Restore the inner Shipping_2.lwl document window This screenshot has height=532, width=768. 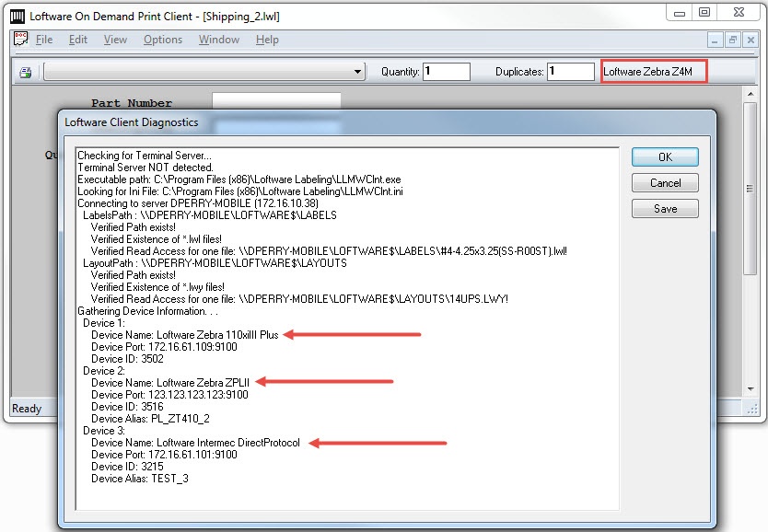point(733,40)
